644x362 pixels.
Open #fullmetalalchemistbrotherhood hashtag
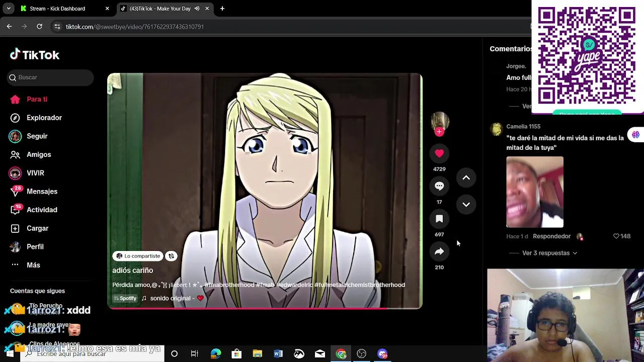pos(360,285)
